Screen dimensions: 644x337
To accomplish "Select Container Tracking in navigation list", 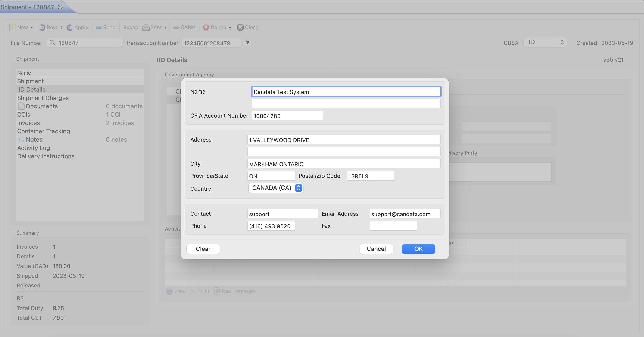I will (x=80, y=131).
